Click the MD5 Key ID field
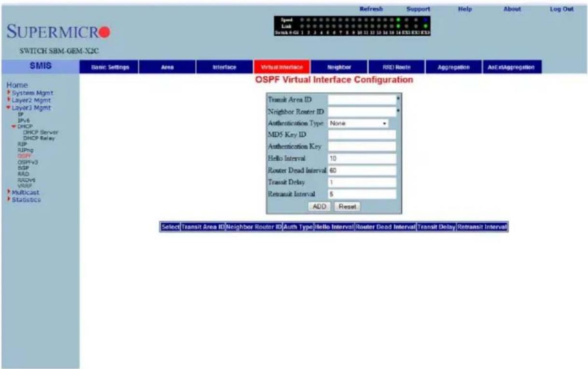This screenshot has width=588, height=369. coord(362,135)
